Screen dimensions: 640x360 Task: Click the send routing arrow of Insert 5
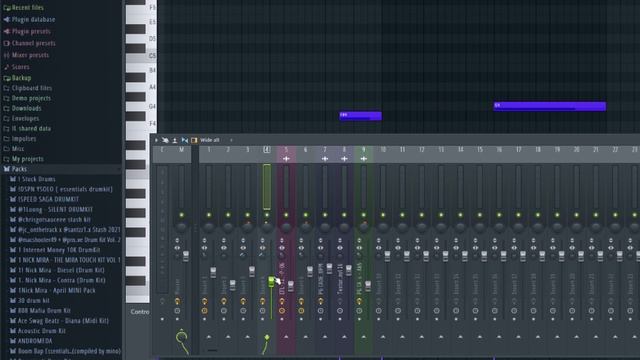pos(286,337)
